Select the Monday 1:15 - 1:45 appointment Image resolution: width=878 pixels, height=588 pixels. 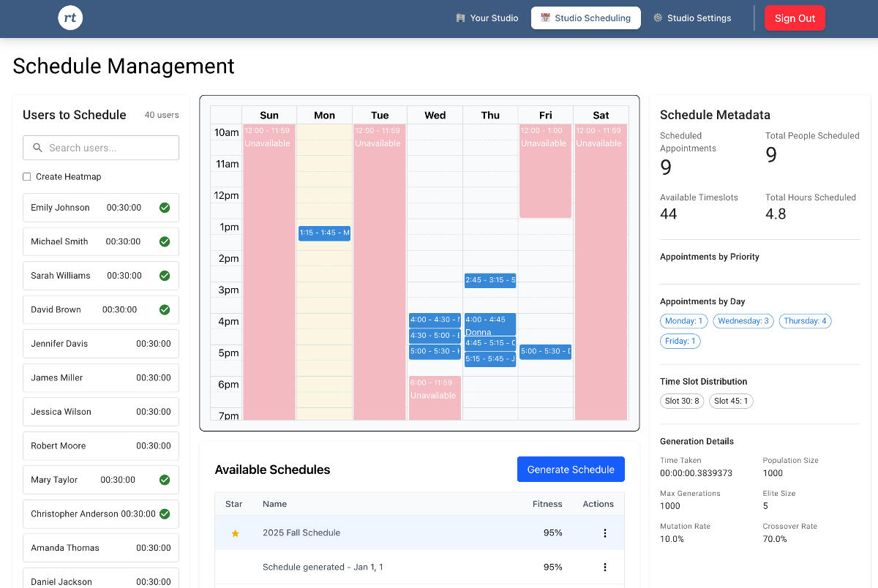pos(324,233)
